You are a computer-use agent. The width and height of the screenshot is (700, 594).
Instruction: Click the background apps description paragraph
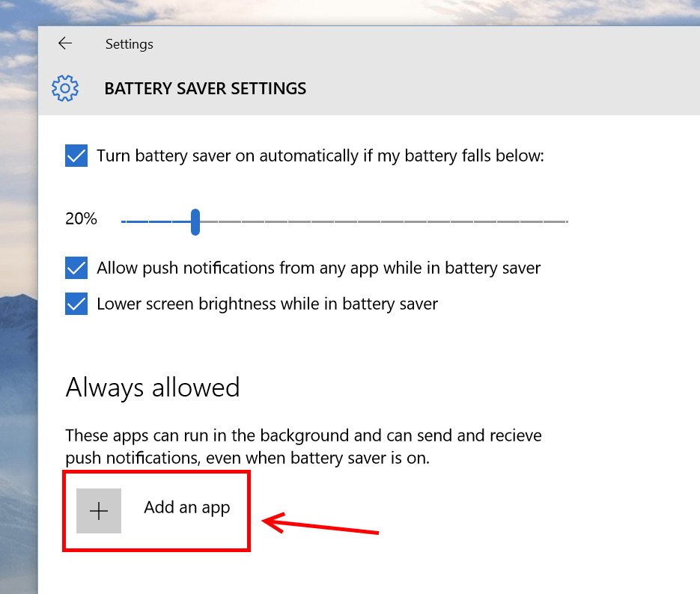pos(303,447)
